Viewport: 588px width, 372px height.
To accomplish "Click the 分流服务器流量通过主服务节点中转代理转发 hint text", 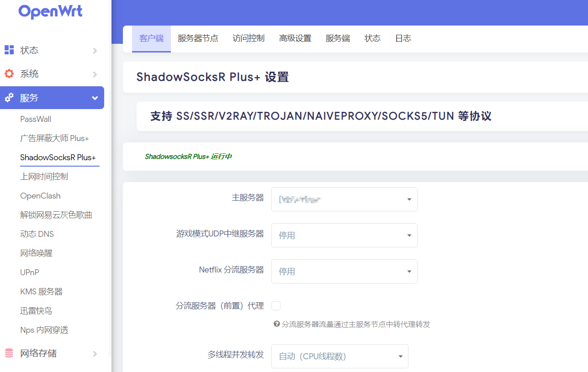I will pyautogui.click(x=356, y=325).
